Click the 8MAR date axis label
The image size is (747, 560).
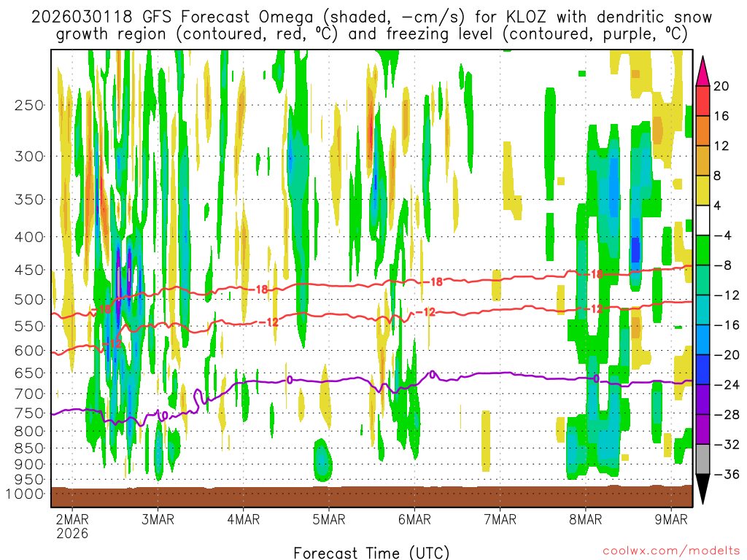point(586,519)
